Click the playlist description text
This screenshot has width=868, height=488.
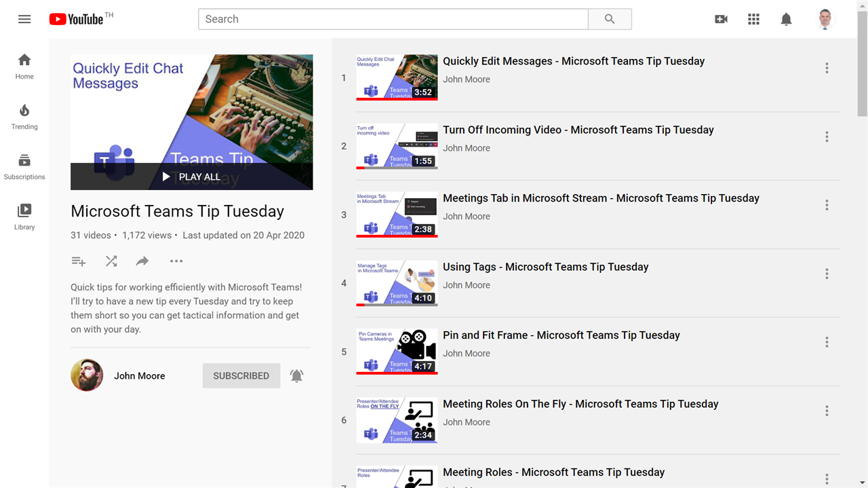pyautogui.click(x=186, y=308)
